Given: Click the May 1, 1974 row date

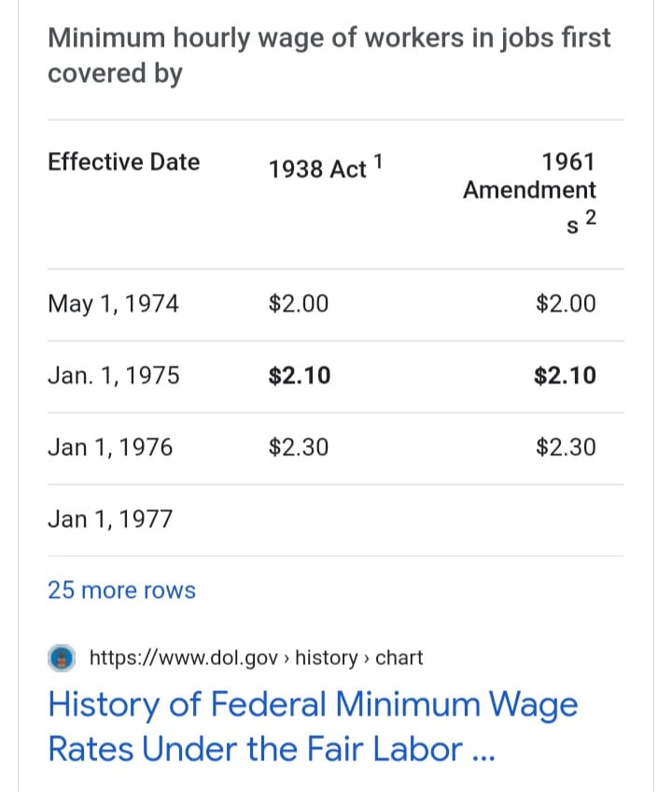Looking at the screenshot, I should pos(113,304).
